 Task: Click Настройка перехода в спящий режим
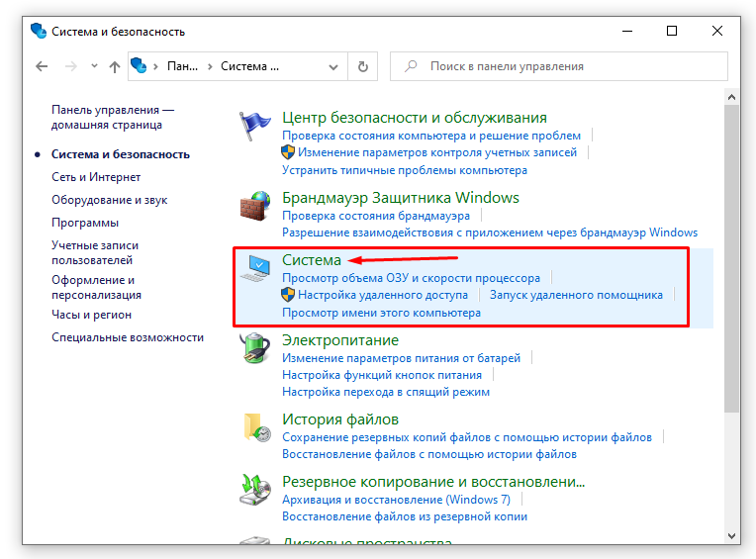click(x=386, y=392)
